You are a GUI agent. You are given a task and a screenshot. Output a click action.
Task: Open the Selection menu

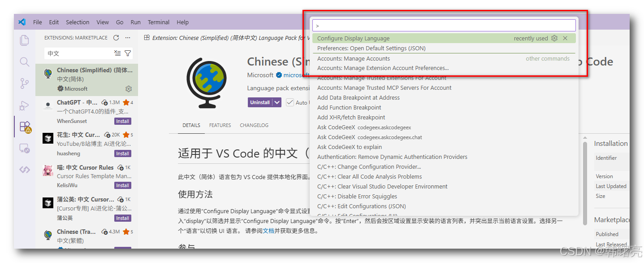coord(78,22)
